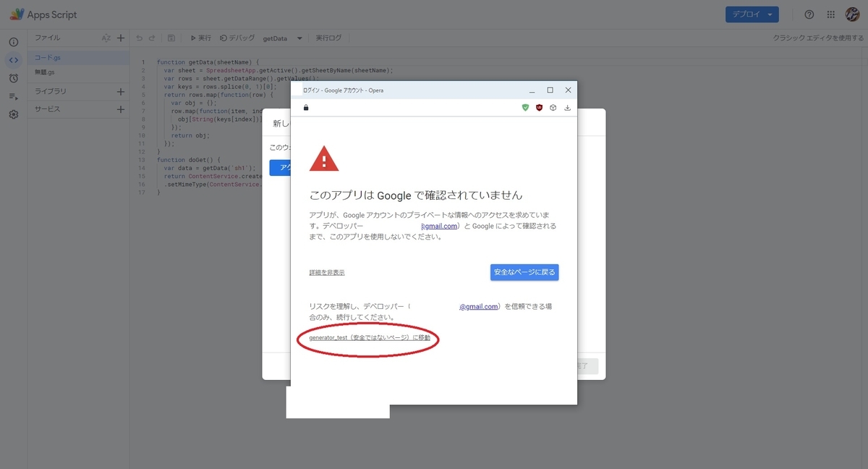Click クラシック エディタを使用する link
868x469 pixels.
pyautogui.click(x=817, y=38)
